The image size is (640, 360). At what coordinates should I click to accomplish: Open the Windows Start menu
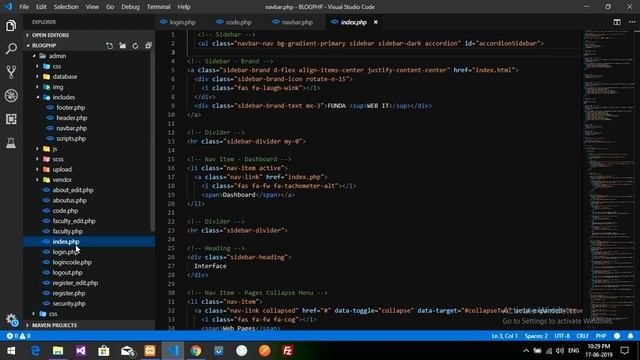tap(11, 351)
